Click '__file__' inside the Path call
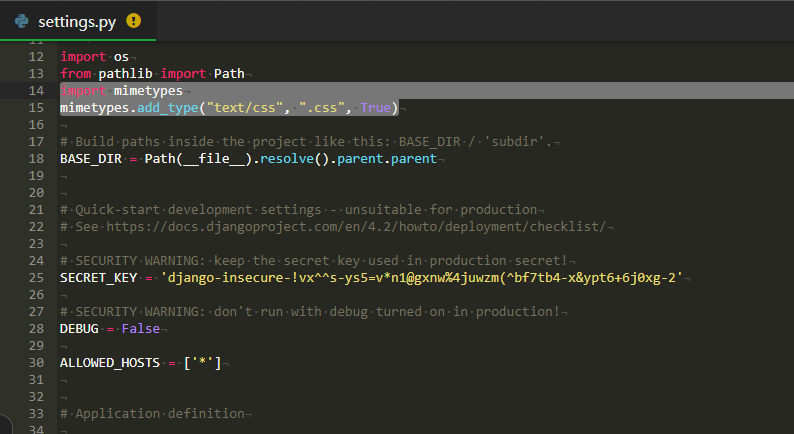Viewport: 794px width, 434px height. [x=214, y=159]
